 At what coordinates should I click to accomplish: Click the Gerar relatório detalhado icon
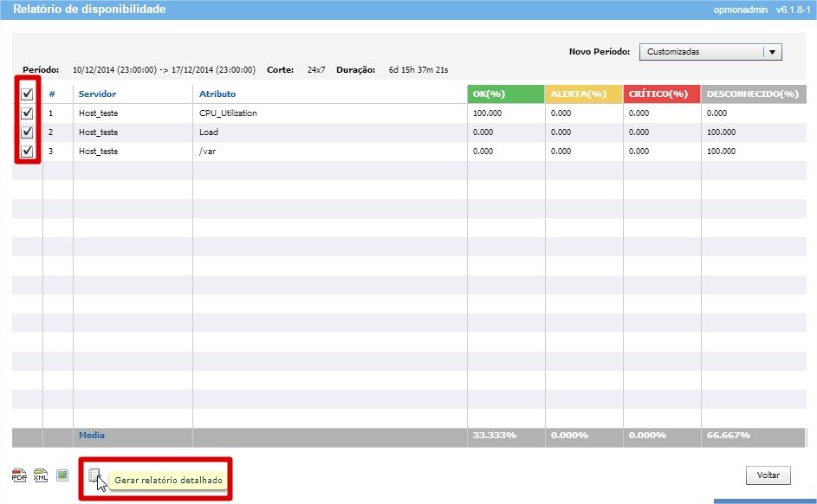pos(94,475)
